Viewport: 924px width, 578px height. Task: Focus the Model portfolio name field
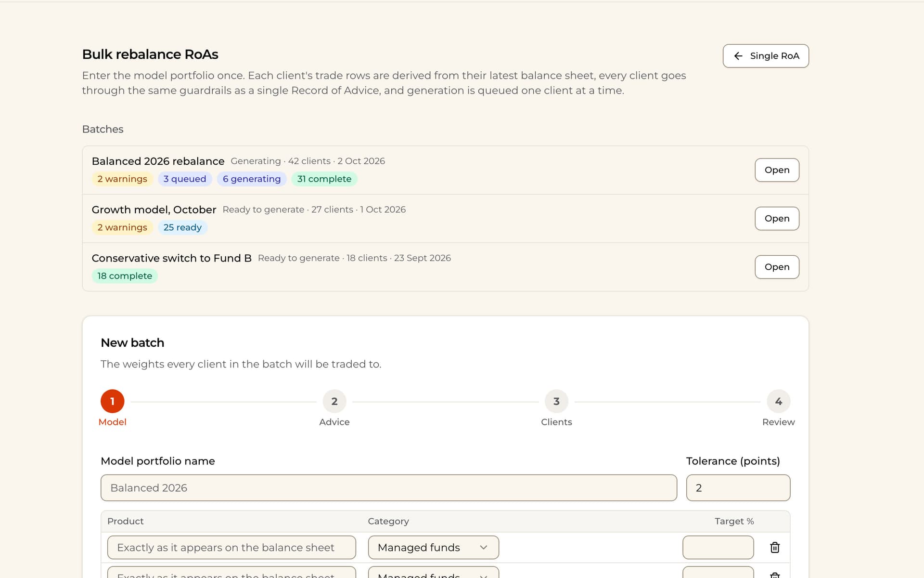click(389, 488)
